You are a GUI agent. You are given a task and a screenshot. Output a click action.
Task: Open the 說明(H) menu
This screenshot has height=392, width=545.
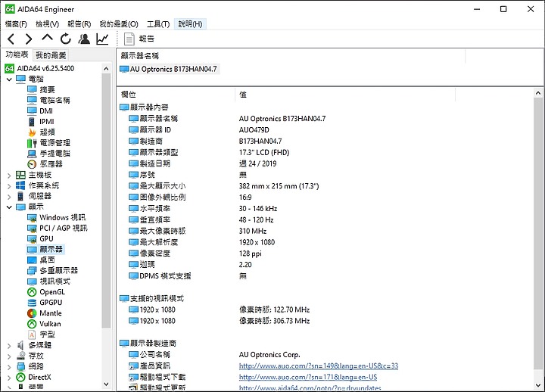(190, 24)
